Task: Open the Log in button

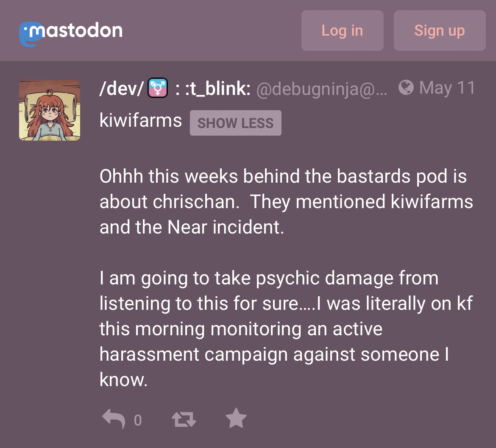Action: (342, 31)
